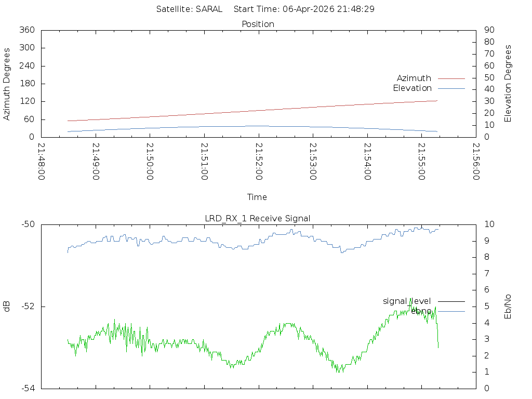Click the Eb/No right axis label
The height and width of the screenshot is (399, 532).
tap(508, 306)
